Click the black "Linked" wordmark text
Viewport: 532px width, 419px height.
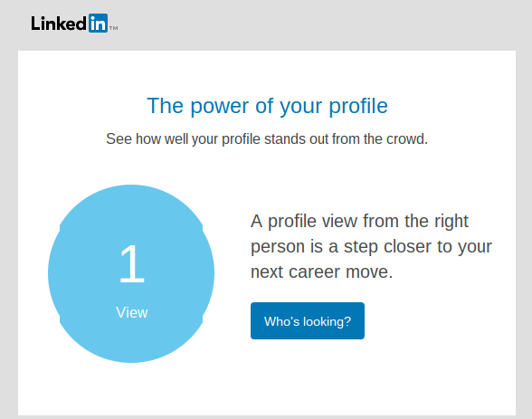tap(59, 24)
